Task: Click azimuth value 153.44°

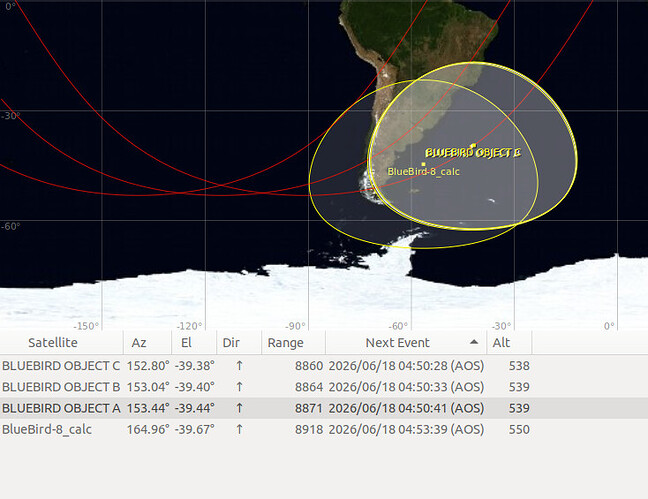Action: point(148,408)
